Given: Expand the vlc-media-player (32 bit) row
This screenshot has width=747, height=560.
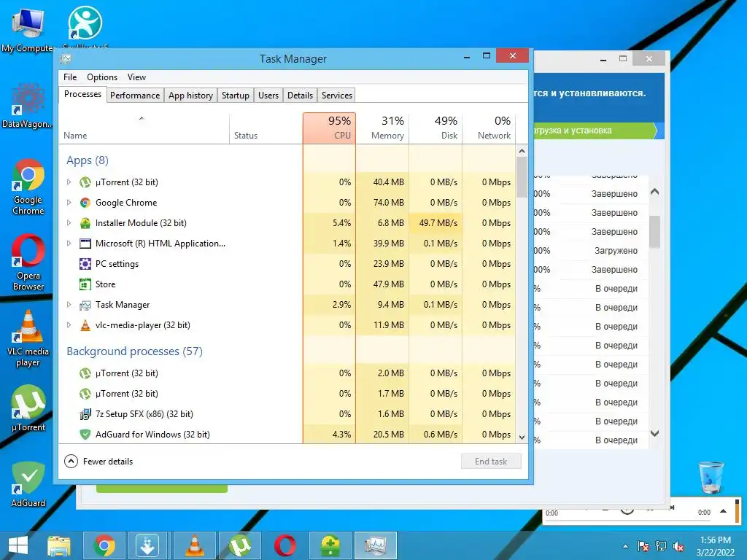Looking at the screenshot, I should tap(69, 325).
